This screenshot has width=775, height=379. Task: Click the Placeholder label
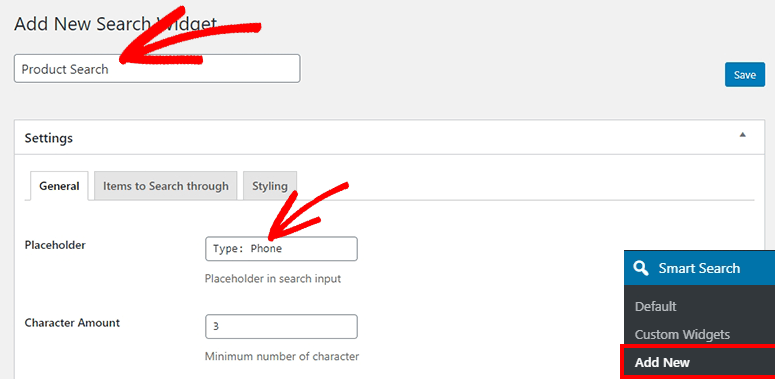click(x=55, y=245)
